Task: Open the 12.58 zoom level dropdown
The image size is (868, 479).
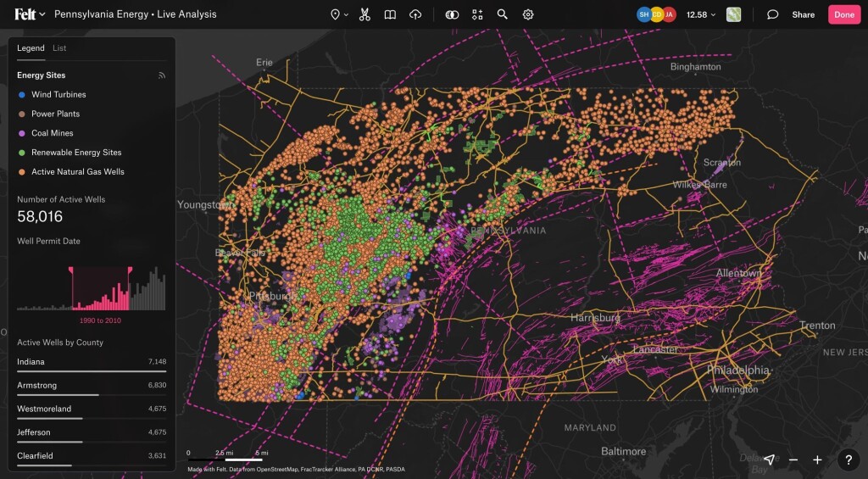Action: [x=701, y=14]
